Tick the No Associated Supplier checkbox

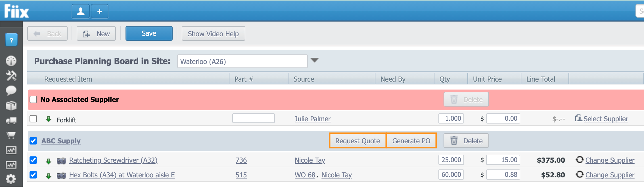pyautogui.click(x=34, y=99)
